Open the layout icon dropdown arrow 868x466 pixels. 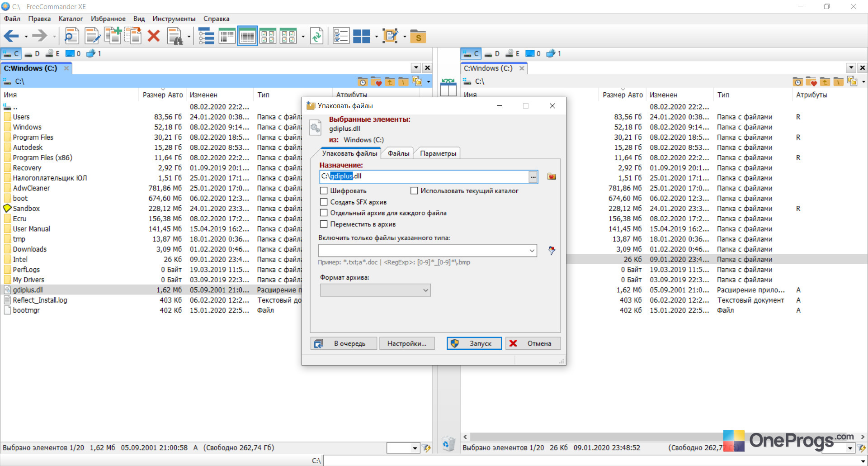376,36
